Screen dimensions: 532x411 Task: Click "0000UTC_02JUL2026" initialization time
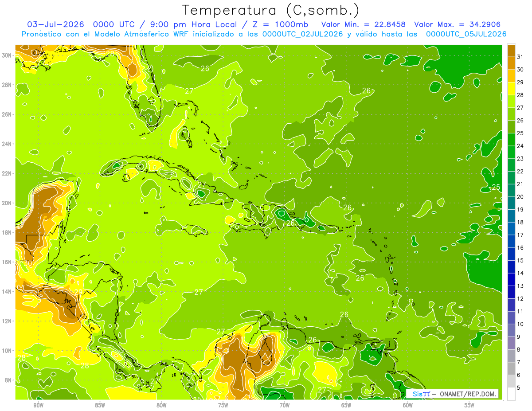pos(302,34)
